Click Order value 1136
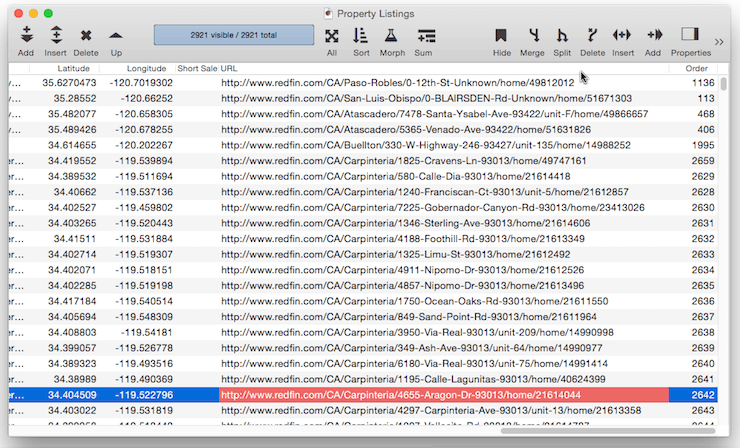The width and height of the screenshot is (740, 448). pos(703,83)
